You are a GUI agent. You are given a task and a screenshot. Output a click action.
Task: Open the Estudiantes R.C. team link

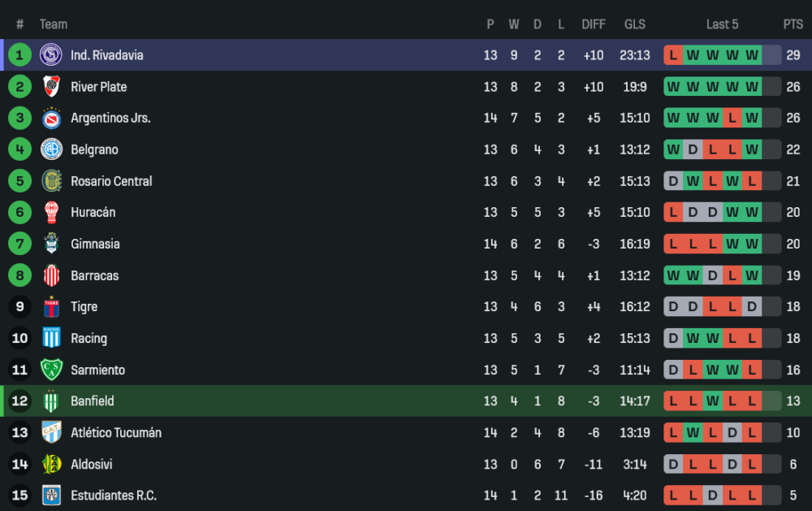pos(114,496)
